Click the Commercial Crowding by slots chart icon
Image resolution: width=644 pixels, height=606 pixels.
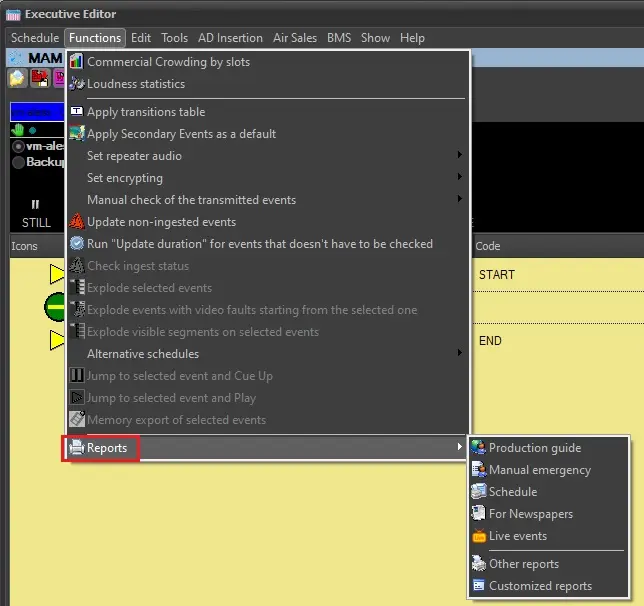coord(76,62)
